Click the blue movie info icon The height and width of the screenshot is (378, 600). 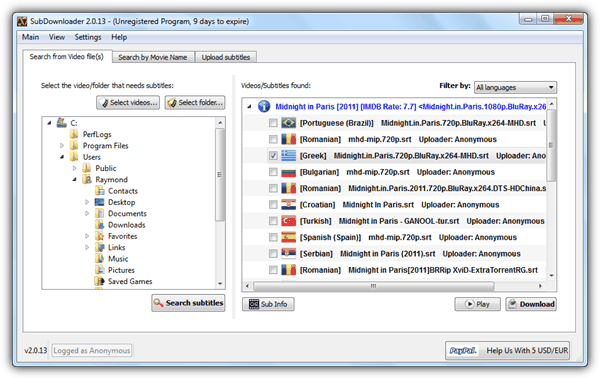(264, 106)
